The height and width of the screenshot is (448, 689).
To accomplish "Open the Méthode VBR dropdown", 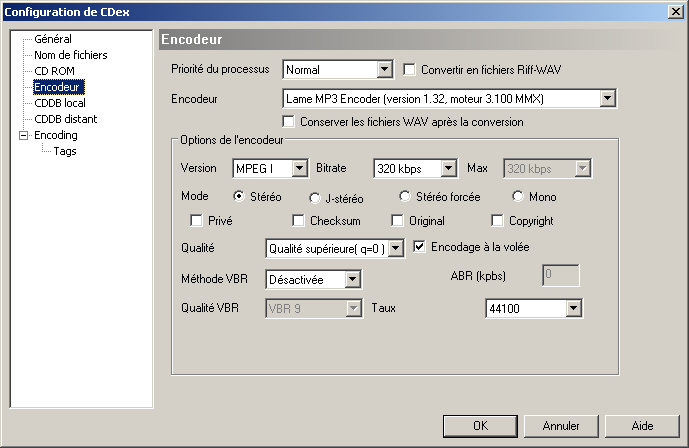I will click(x=313, y=279).
